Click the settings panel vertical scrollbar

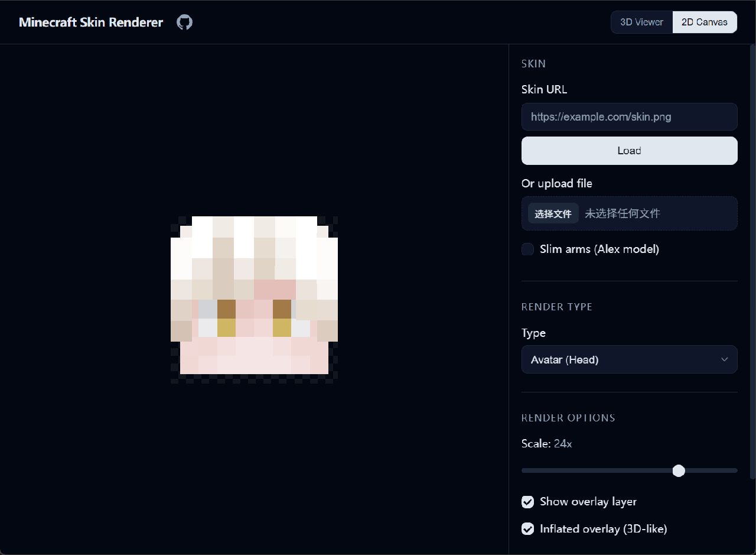(x=752, y=260)
